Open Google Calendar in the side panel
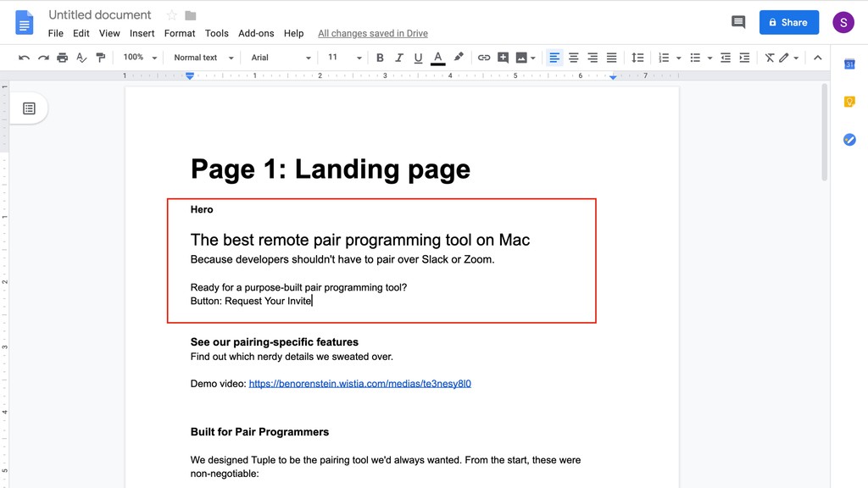The width and height of the screenshot is (868, 488). (849, 64)
